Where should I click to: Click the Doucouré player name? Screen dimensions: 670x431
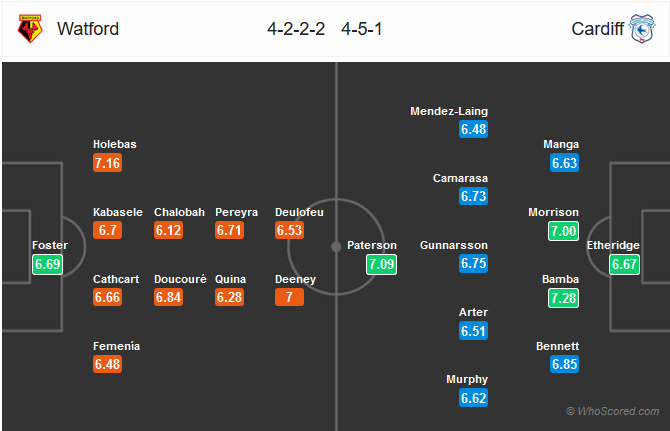[180, 279]
